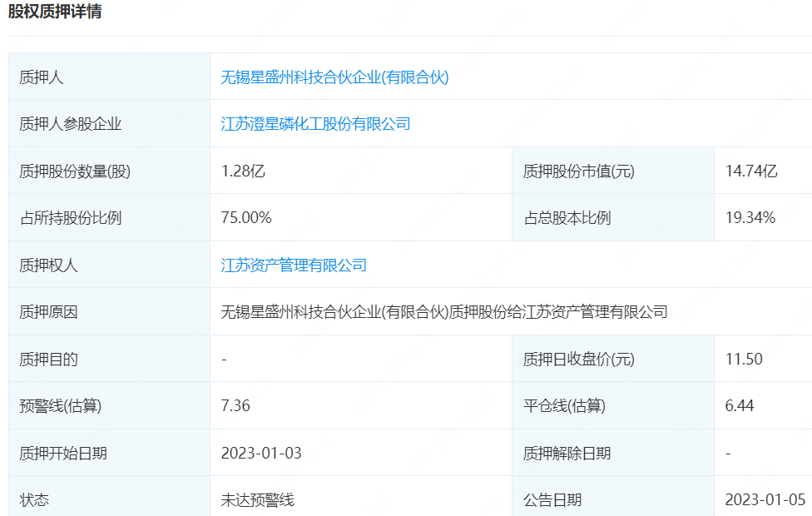Click the 质押股份市值(元) label
Viewport: 812px width, 516px height.
578,171
